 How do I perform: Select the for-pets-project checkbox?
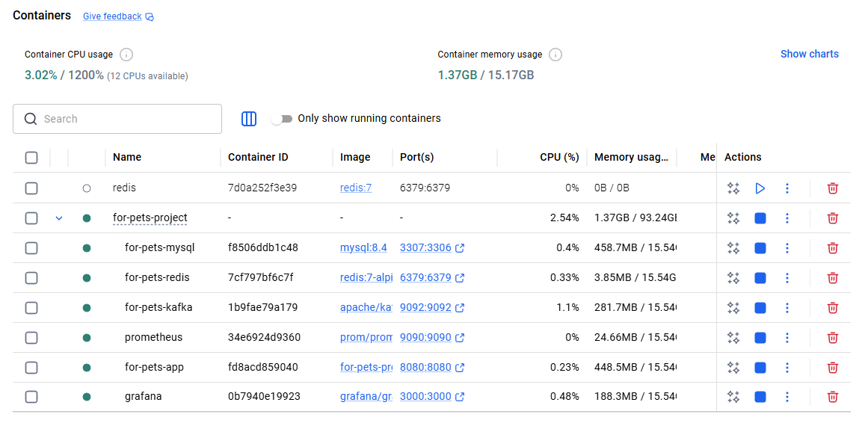(31, 218)
